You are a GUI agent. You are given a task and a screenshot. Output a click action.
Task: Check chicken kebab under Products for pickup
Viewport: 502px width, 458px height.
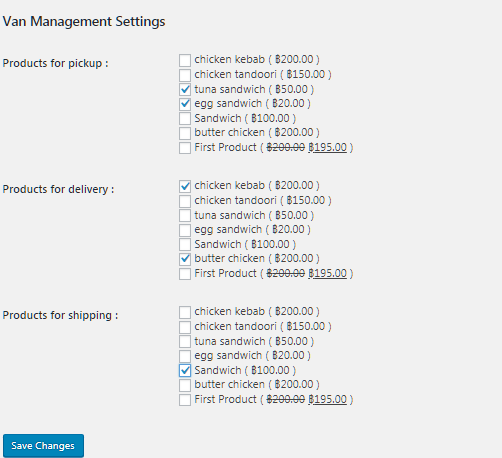185,60
